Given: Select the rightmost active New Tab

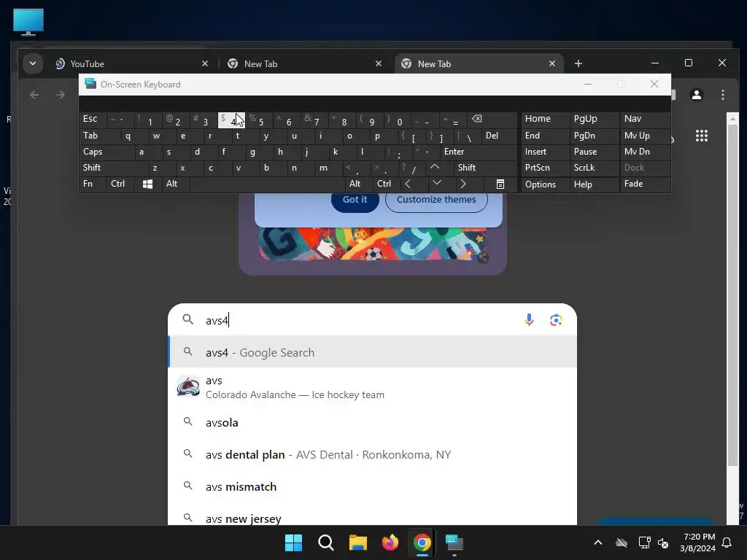Looking at the screenshot, I should [x=479, y=63].
